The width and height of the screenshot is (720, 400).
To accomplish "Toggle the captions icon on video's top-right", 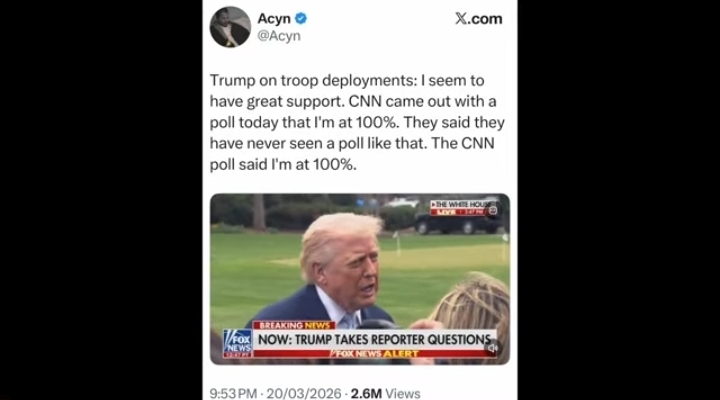I will point(493,210).
